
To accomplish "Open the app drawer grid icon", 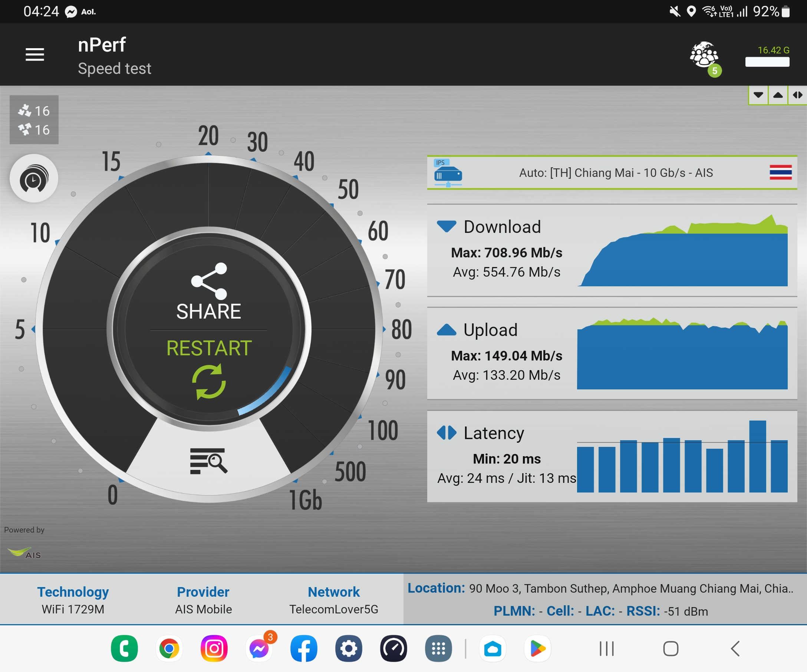I will [x=438, y=649].
